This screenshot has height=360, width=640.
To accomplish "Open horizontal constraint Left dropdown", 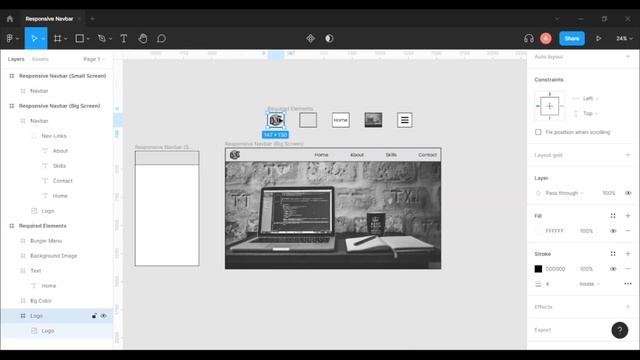I will pos(591,98).
